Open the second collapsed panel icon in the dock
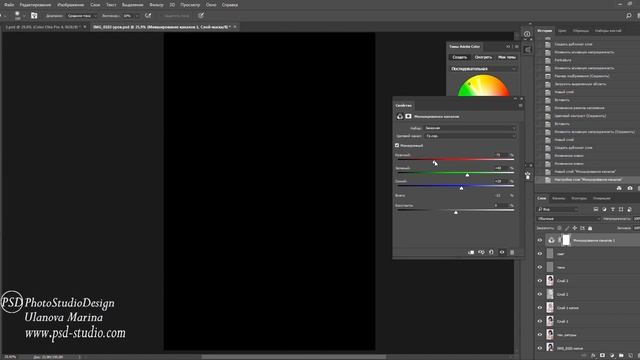Viewport: 640px width, 360px height. pyautogui.click(x=527, y=49)
